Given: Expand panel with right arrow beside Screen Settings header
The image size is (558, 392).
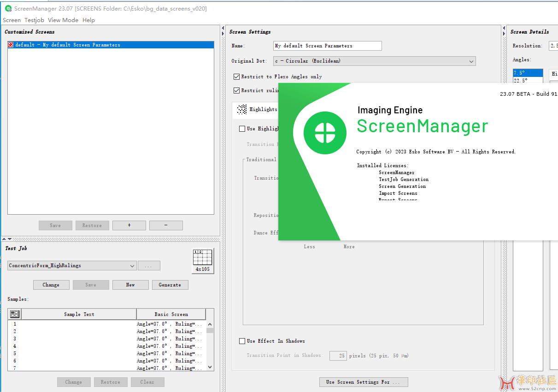Looking at the screenshot, I should (223, 34).
